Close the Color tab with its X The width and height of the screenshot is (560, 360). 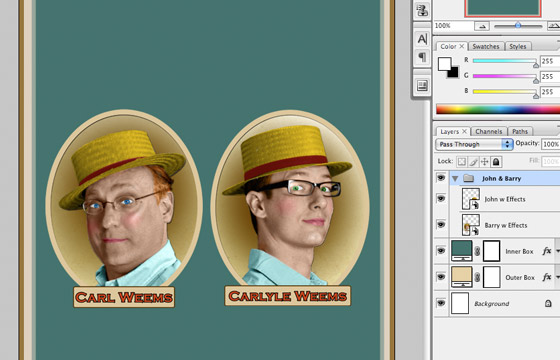point(462,46)
